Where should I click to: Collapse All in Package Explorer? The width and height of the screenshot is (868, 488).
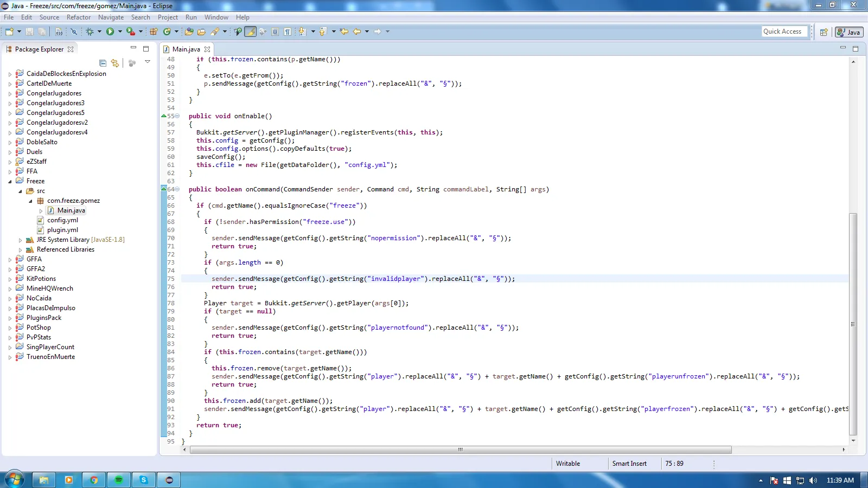(103, 63)
